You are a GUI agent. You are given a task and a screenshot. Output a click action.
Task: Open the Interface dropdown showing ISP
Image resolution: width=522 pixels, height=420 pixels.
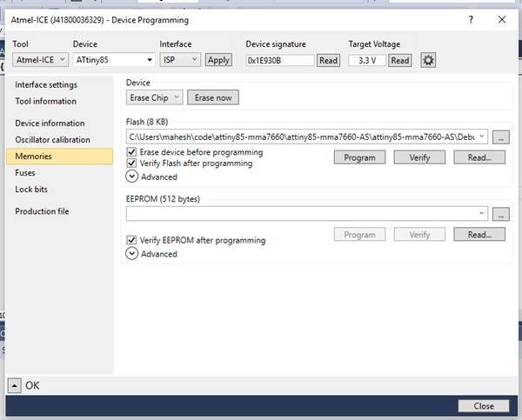tap(180, 60)
